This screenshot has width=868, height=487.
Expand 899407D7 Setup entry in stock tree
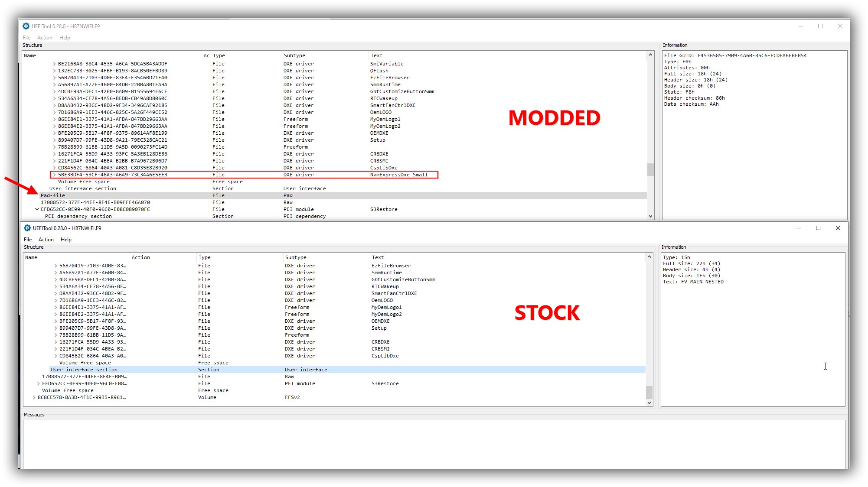click(x=55, y=328)
